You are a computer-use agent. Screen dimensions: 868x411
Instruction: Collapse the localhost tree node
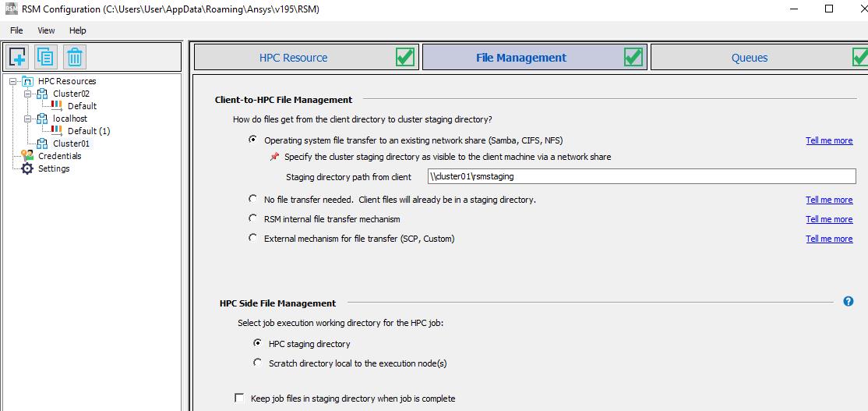pos(28,119)
